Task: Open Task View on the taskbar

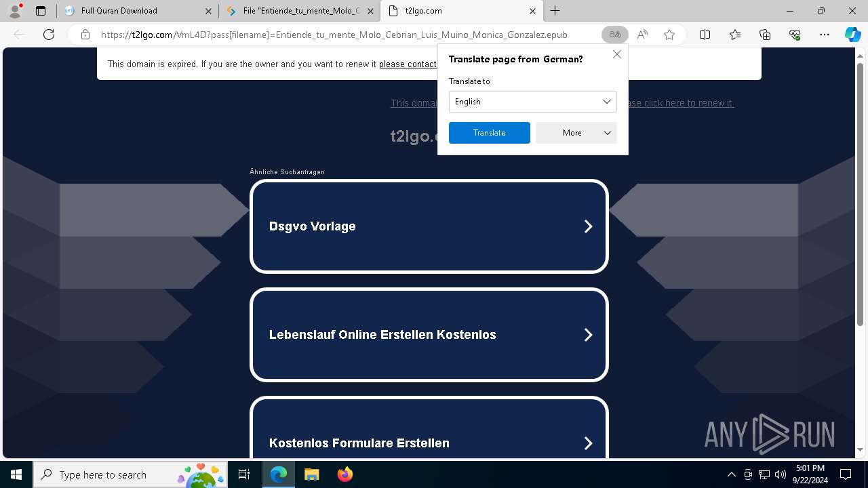Action: point(244,474)
